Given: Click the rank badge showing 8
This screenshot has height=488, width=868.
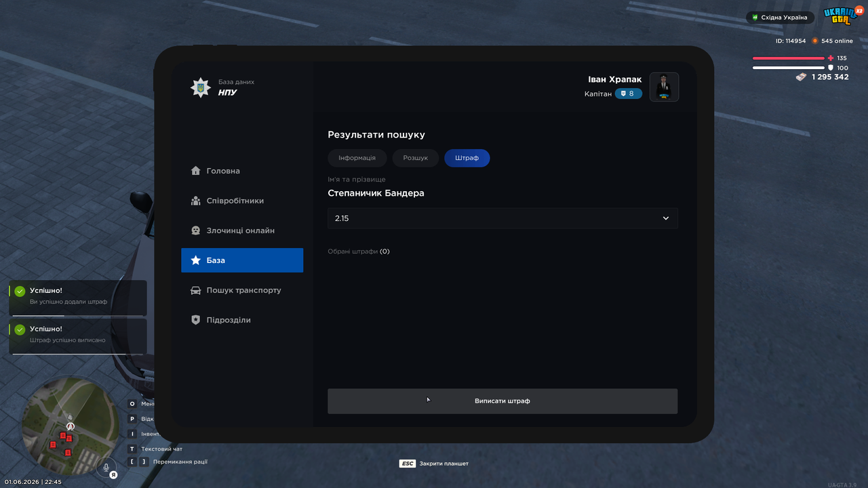Looking at the screenshot, I should click(629, 94).
